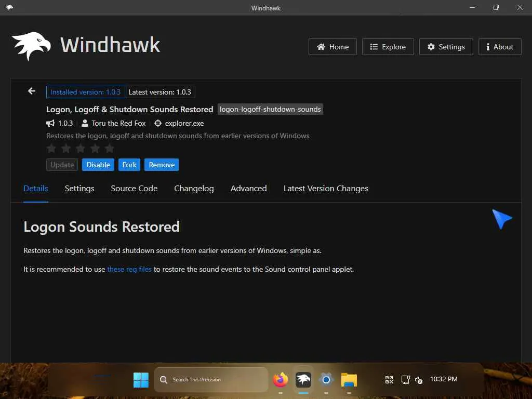
Task: Open the About page
Action: [500, 47]
